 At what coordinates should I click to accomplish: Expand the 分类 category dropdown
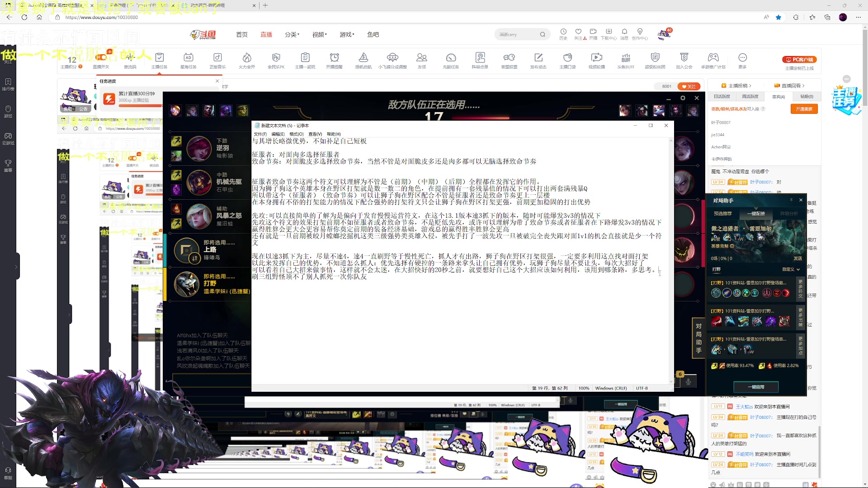pos(292,34)
